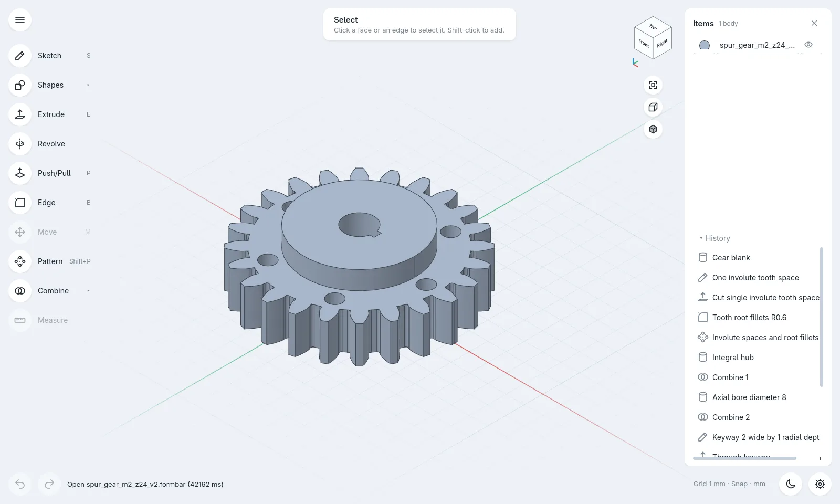
Task: Switch projection with the perspective box icon
Action: click(653, 107)
